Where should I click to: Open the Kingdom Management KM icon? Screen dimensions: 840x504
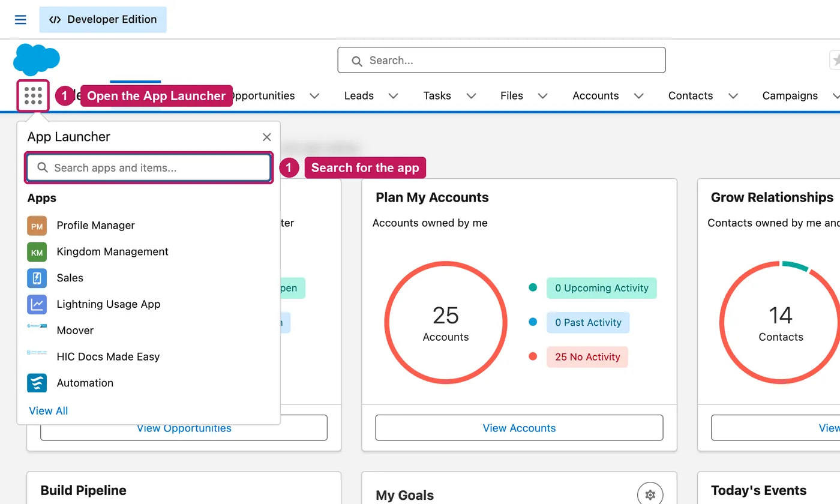coord(37,252)
